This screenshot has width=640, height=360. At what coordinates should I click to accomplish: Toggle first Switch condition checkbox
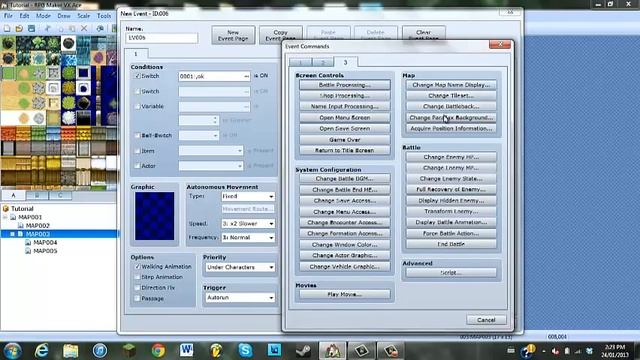[138, 76]
